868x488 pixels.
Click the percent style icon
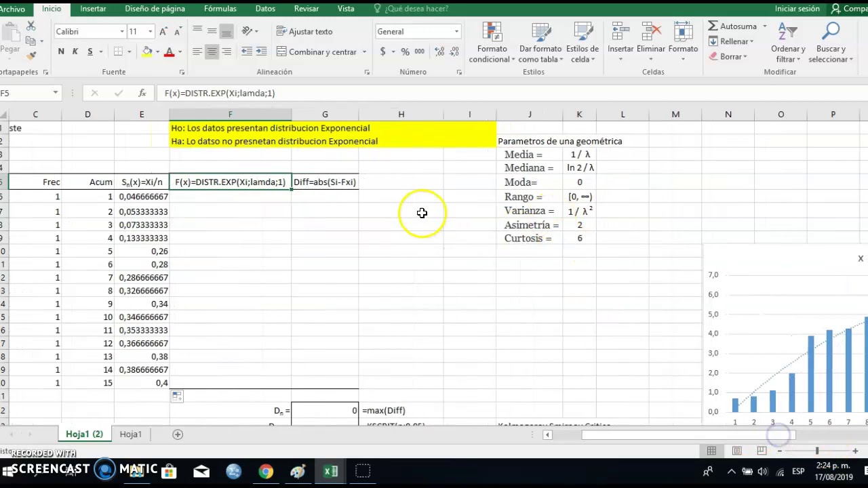point(405,52)
